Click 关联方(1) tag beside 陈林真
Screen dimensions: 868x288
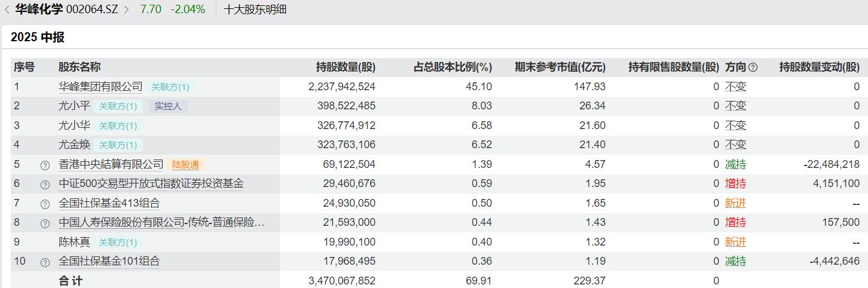click(118, 243)
